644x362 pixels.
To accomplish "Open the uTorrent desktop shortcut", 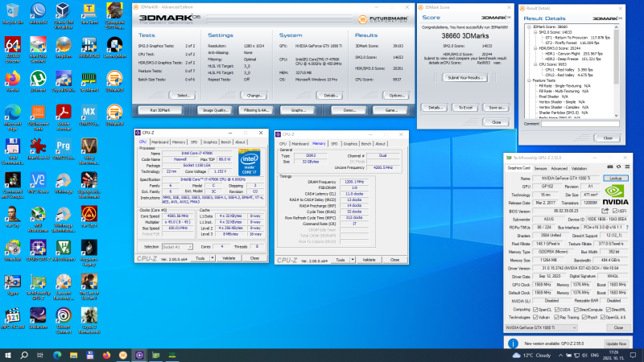I will point(38,81).
